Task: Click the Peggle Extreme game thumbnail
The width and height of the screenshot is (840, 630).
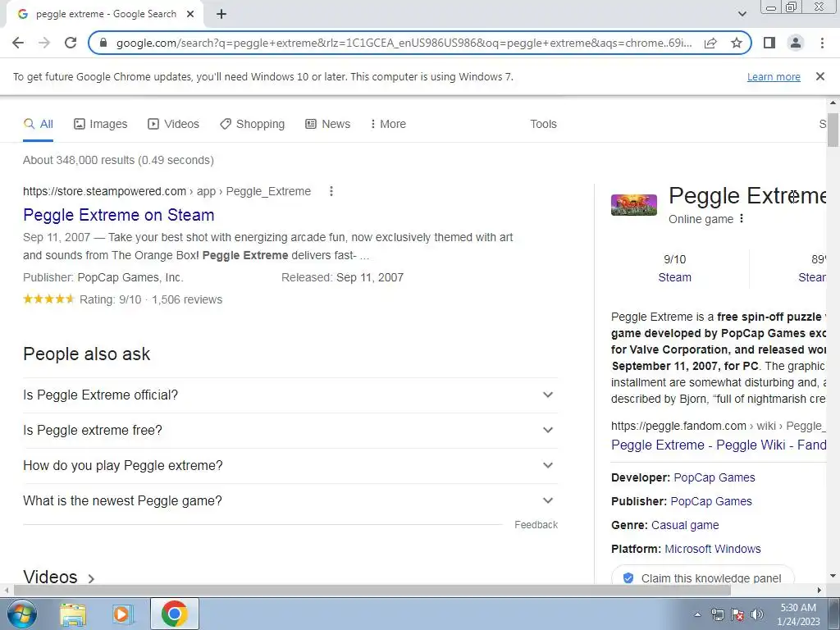Action: tap(634, 204)
